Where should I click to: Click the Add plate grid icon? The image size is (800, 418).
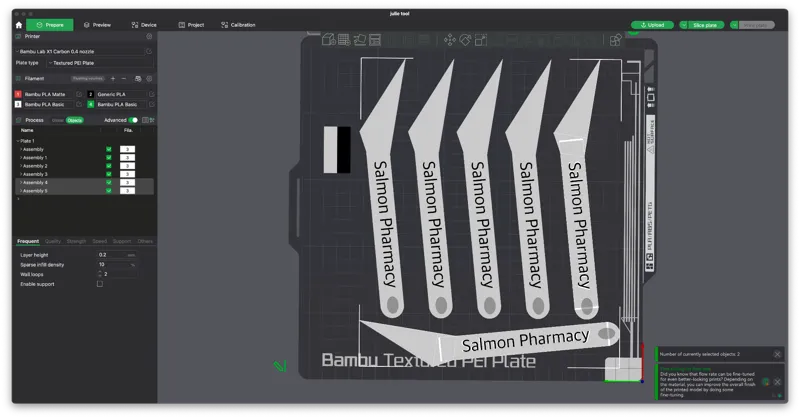(344, 40)
